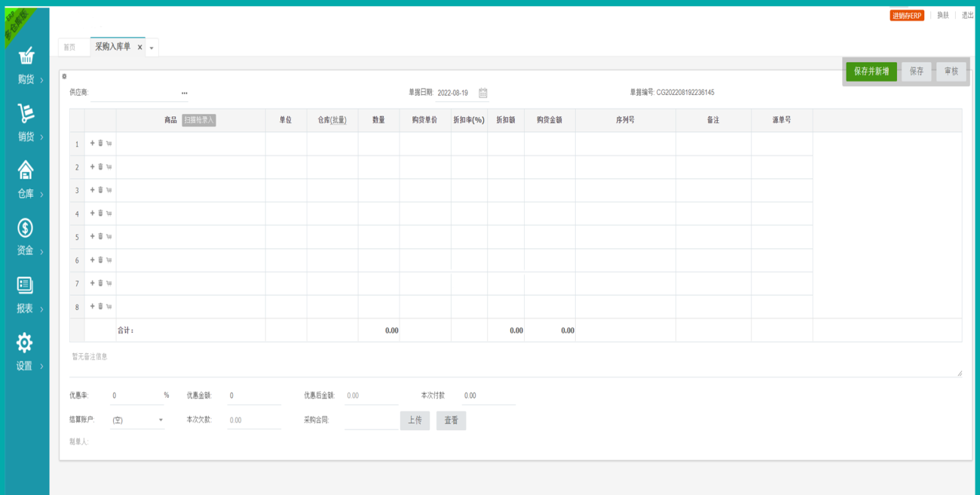
Task: Open the small gear icon above 供应商
Action: [x=64, y=76]
